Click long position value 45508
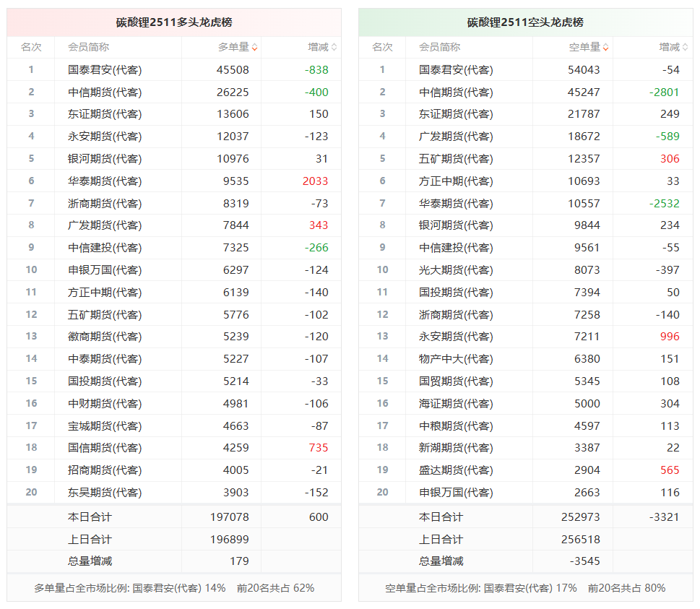 pos(233,70)
